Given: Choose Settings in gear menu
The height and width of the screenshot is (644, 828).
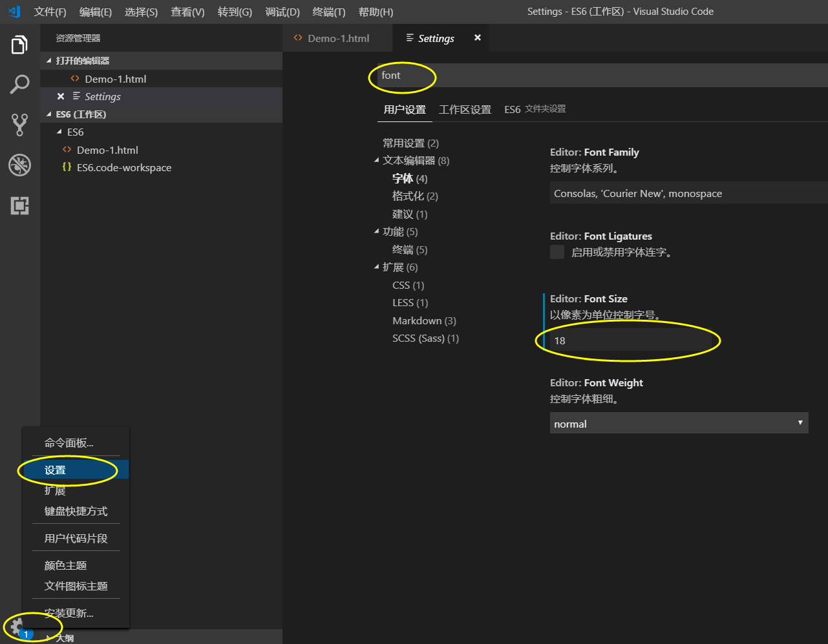Looking at the screenshot, I should tap(76, 470).
